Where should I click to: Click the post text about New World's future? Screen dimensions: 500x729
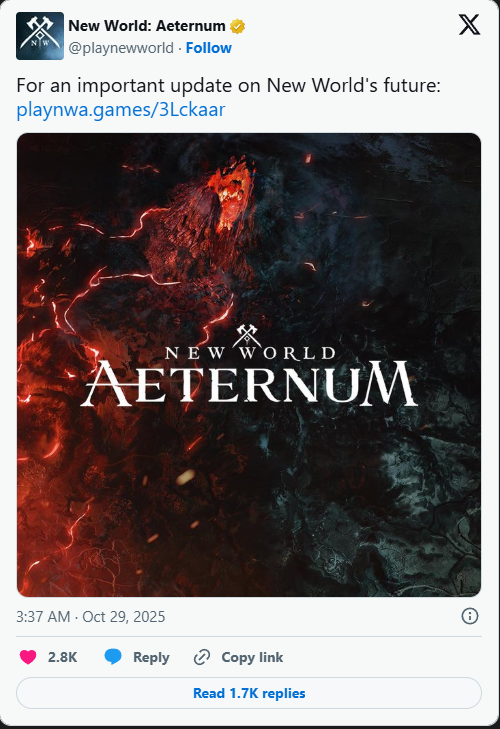tap(228, 86)
